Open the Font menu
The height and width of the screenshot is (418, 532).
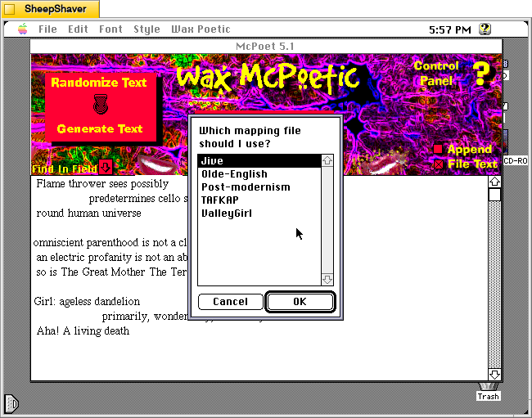pos(110,29)
